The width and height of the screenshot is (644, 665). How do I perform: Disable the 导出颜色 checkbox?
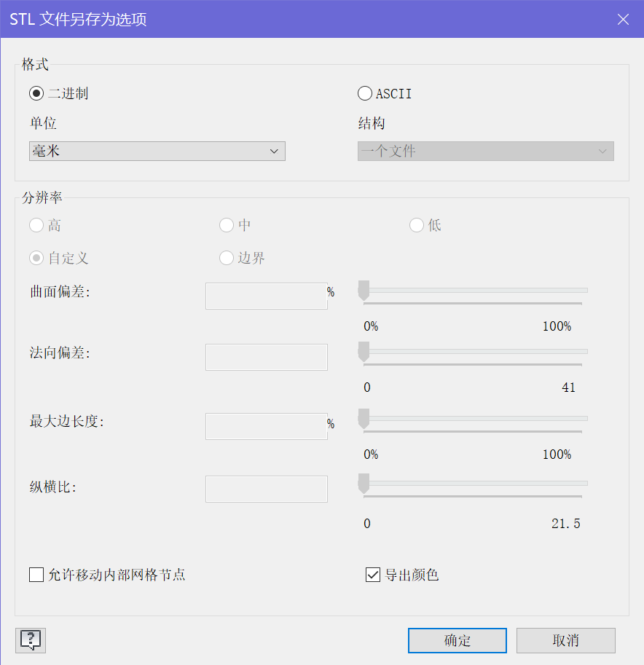(372, 575)
